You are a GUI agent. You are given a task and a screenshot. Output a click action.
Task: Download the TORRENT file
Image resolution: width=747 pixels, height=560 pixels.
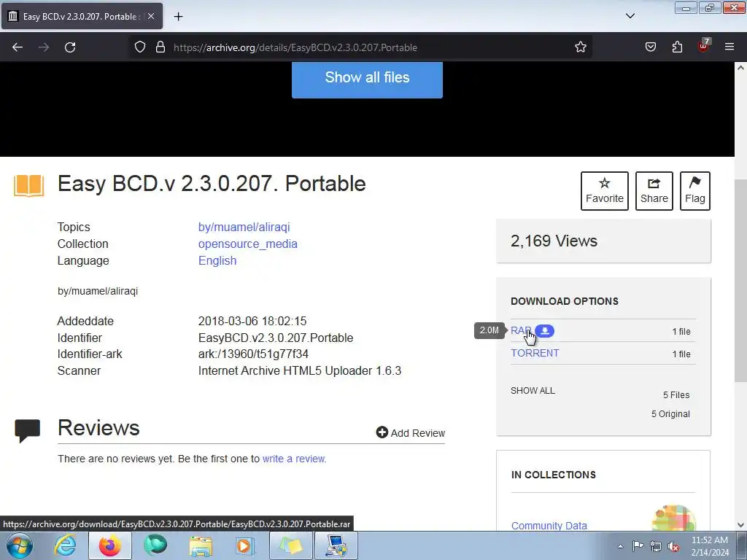pos(535,353)
